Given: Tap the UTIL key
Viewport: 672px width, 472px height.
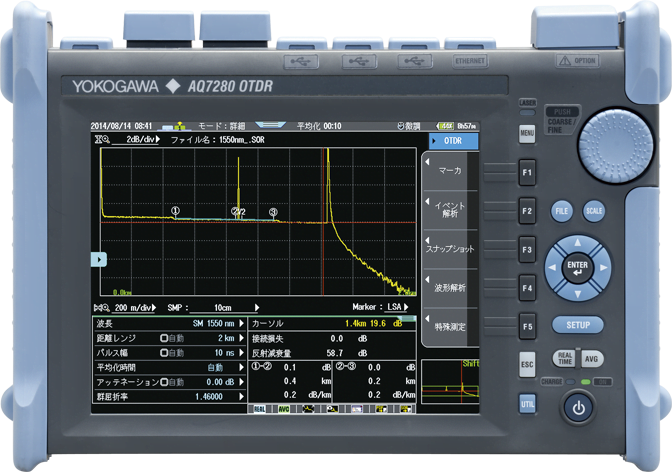Looking at the screenshot, I should click(527, 404).
